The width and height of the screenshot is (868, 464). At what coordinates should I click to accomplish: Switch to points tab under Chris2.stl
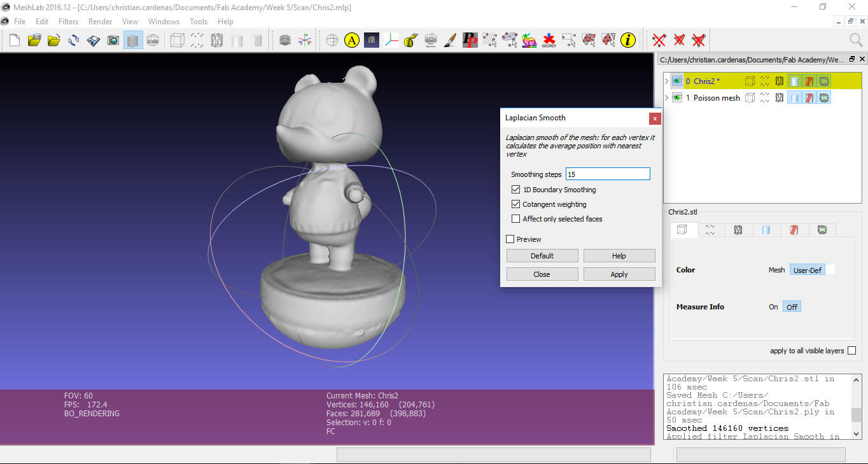[x=710, y=230]
